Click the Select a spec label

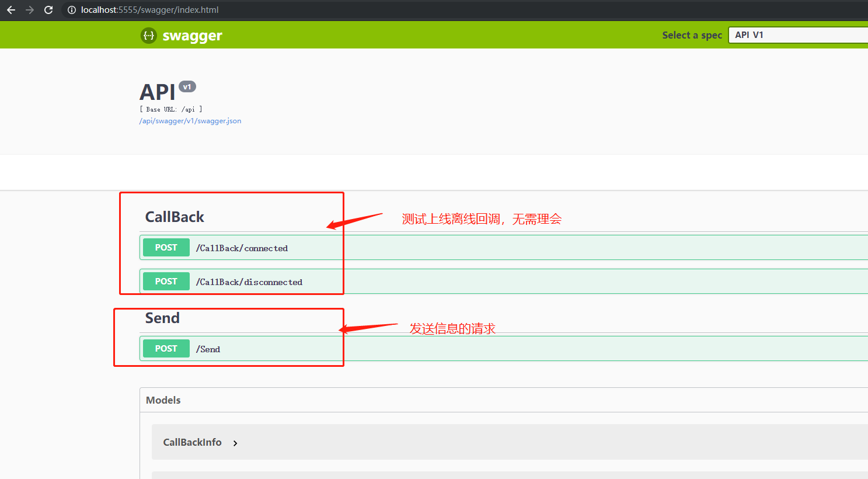692,35
